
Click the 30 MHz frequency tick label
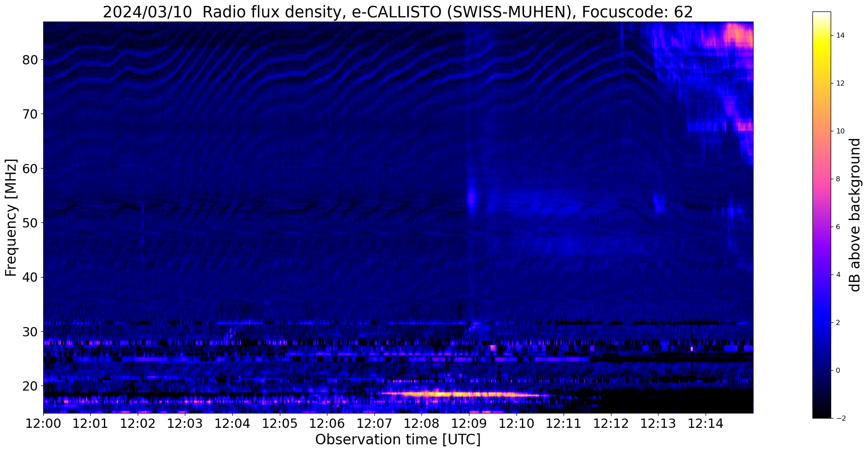coord(30,332)
